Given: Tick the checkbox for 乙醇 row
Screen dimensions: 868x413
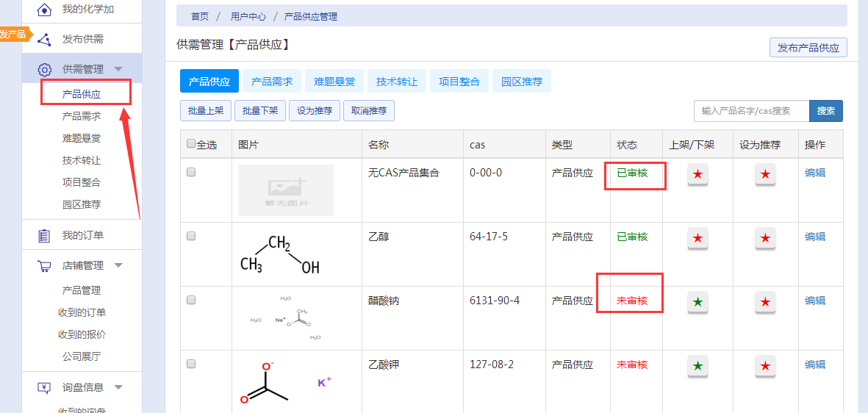Looking at the screenshot, I should 191,237.
